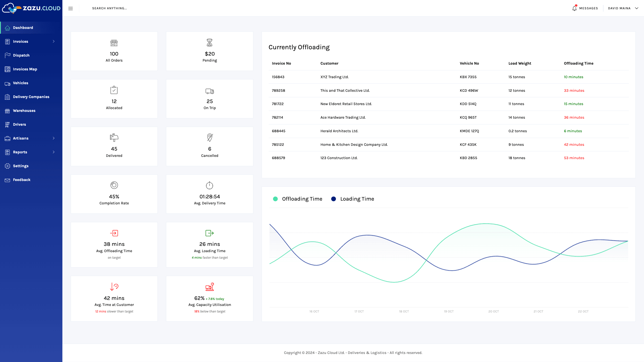This screenshot has height=362, width=644.
Task: Expand the Artisans submenu chevron
Action: click(54, 138)
